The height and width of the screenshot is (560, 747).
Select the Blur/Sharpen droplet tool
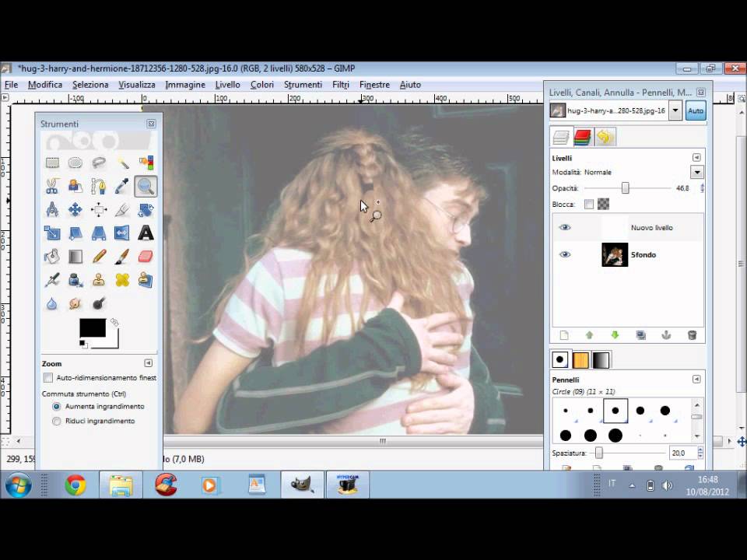pos(52,303)
